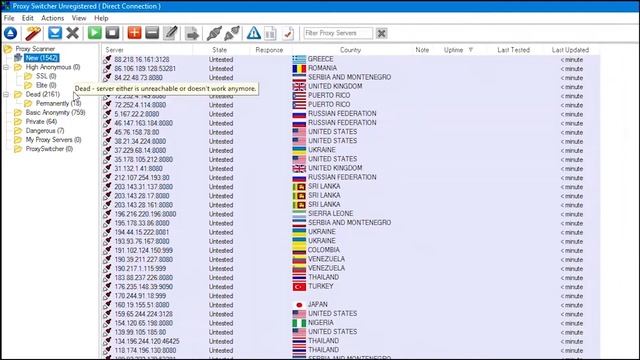Select the New (1542) tree item
The image size is (640, 360).
pyautogui.click(x=42, y=58)
